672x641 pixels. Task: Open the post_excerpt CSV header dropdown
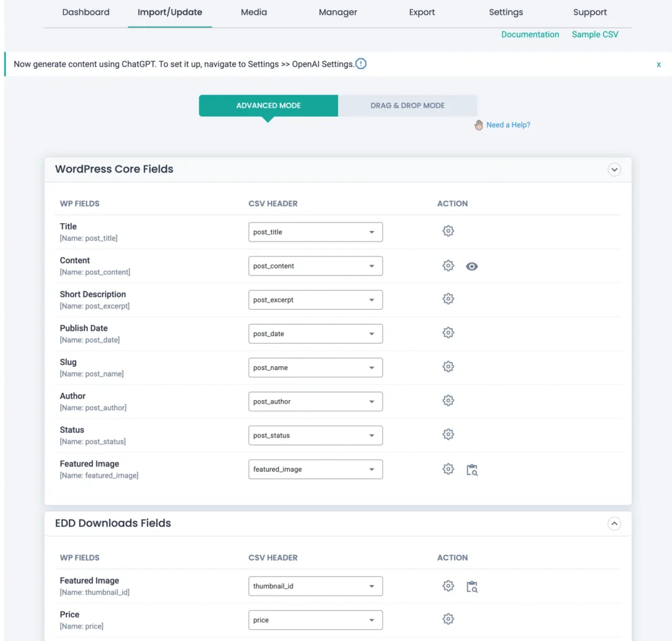click(315, 299)
